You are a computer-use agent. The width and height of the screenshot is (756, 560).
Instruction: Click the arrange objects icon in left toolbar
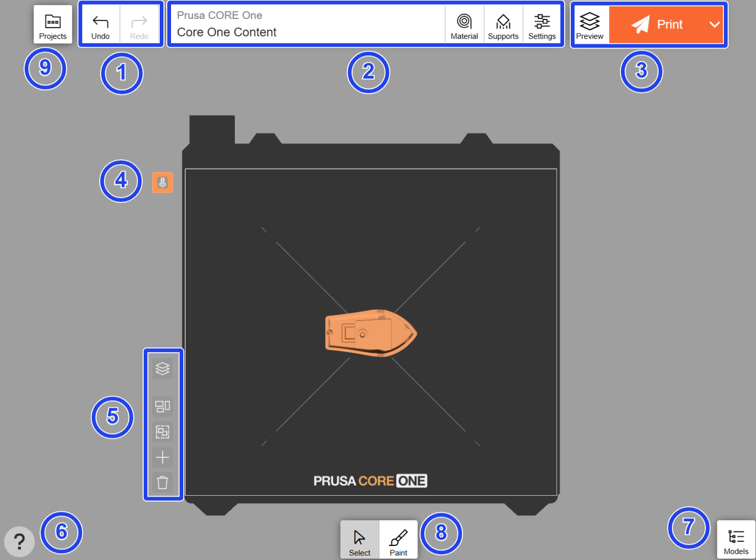pyautogui.click(x=163, y=406)
